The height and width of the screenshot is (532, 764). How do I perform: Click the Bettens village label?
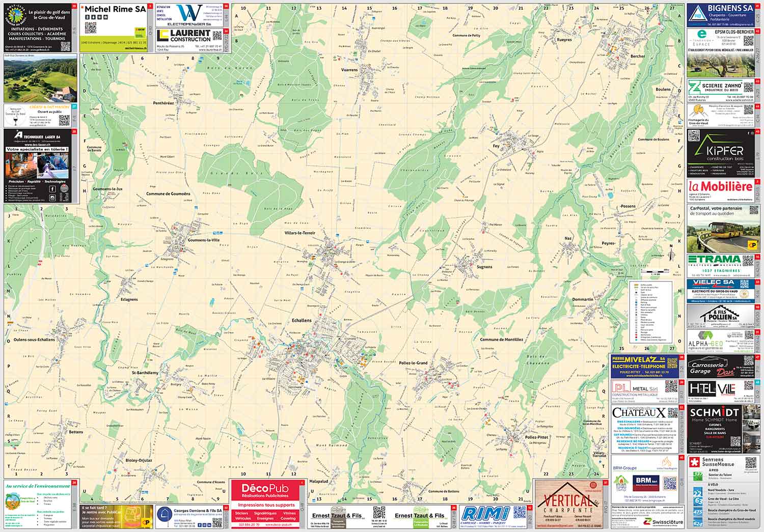tap(76, 432)
